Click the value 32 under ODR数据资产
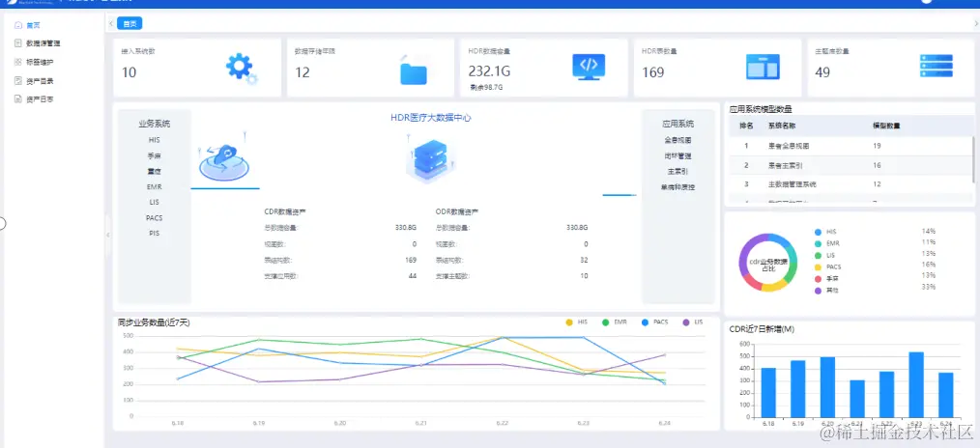The width and height of the screenshot is (980, 448). click(584, 260)
